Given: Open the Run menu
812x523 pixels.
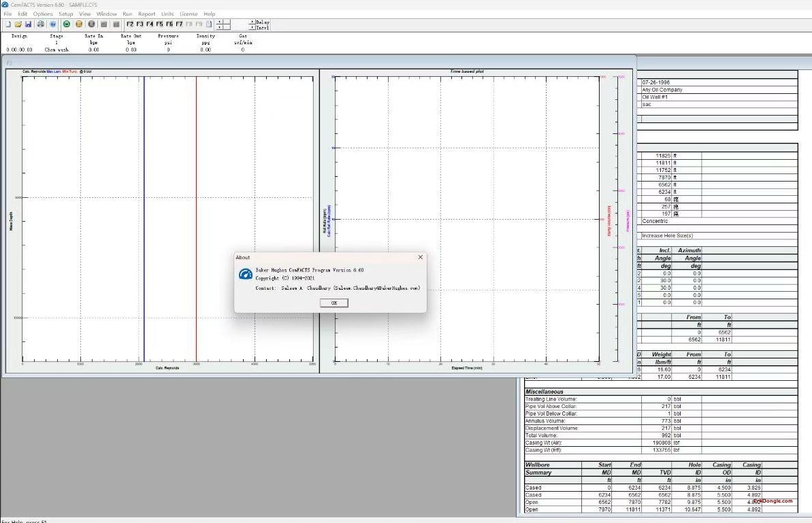Looking at the screenshot, I should 127,13.
